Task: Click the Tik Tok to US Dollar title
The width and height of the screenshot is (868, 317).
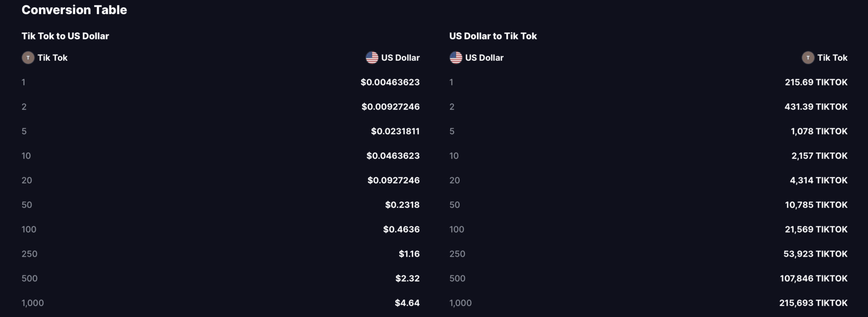Action: [65, 36]
